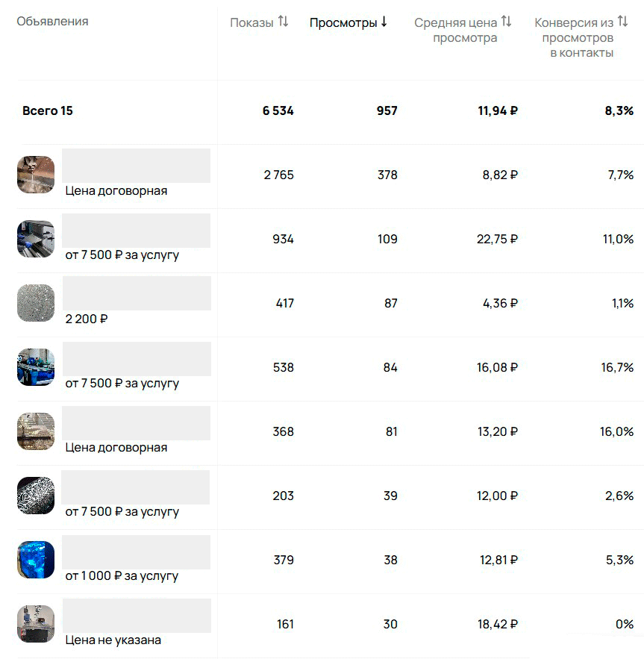The height and width of the screenshot is (659, 644).
Task: Toggle sort icon next to Конверсия из просмотров
Action: (622, 22)
